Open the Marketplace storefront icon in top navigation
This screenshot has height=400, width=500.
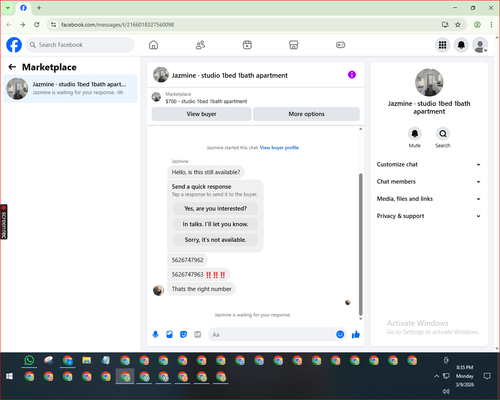294,45
